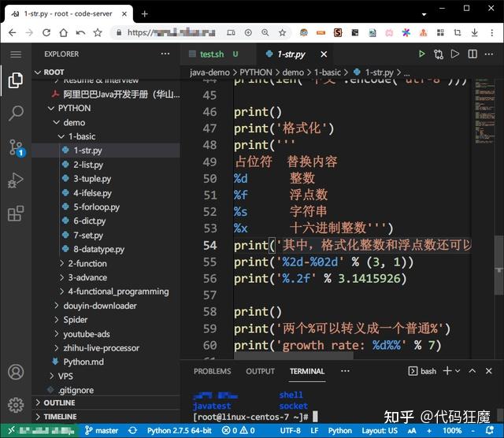This screenshot has height=438, width=504.
Task: Bookmark this page with address bar star
Action: (x=282, y=32)
